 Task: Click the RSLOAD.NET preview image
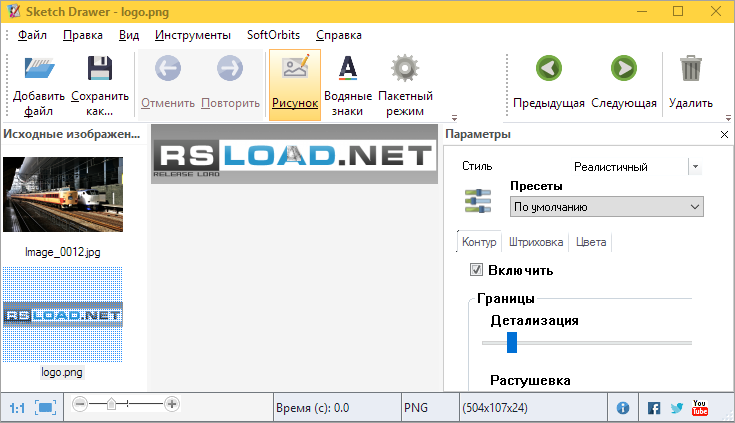pos(294,154)
